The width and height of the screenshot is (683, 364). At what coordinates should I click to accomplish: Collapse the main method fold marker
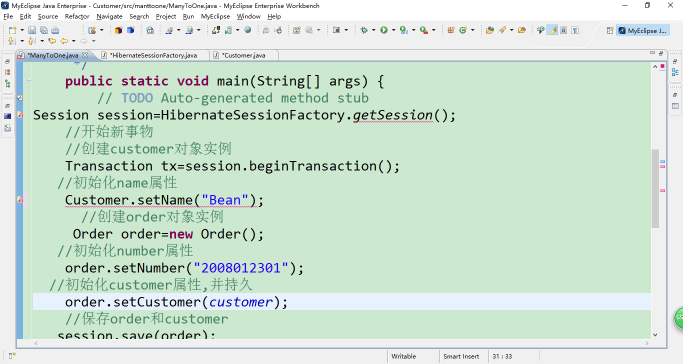coord(29,81)
